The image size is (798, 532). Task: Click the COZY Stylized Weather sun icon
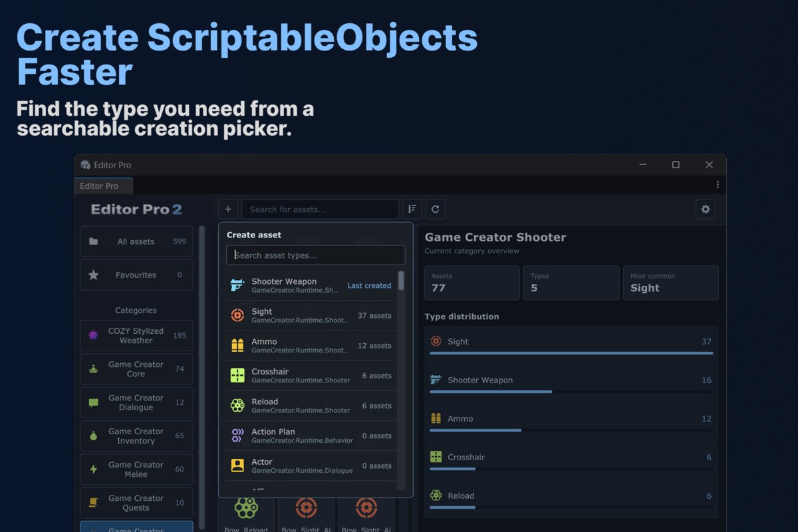(x=94, y=335)
